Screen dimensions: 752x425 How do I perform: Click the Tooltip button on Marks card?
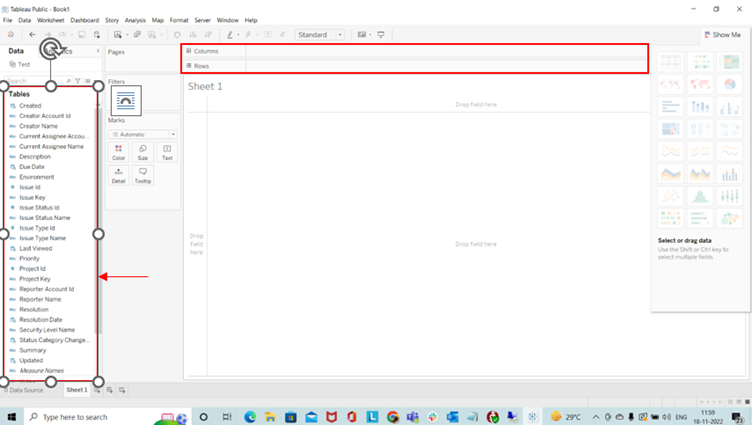[x=143, y=176]
